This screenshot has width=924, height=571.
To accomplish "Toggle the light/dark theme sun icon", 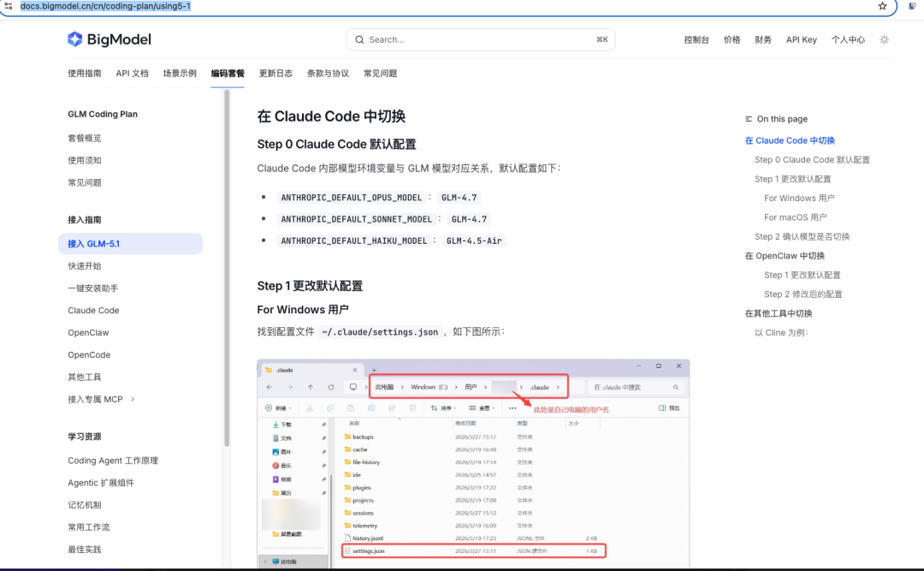I will 884,39.
